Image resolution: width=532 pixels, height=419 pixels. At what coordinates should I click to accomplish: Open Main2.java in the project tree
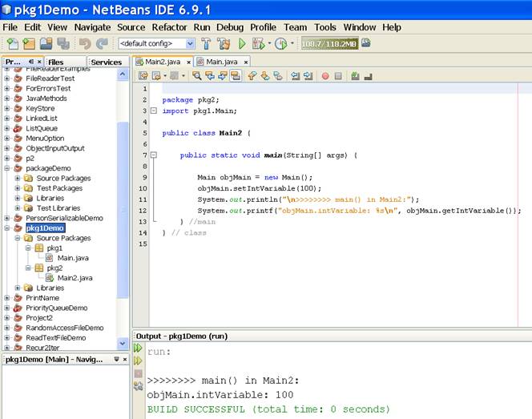[x=75, y=278]
